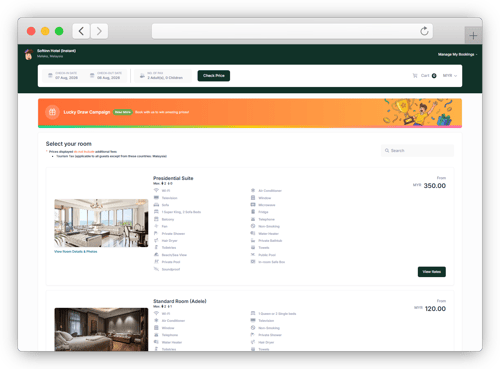Open the check-out date picker
The height and width of the screenshot is (369, 500).
tap(105, 76)
